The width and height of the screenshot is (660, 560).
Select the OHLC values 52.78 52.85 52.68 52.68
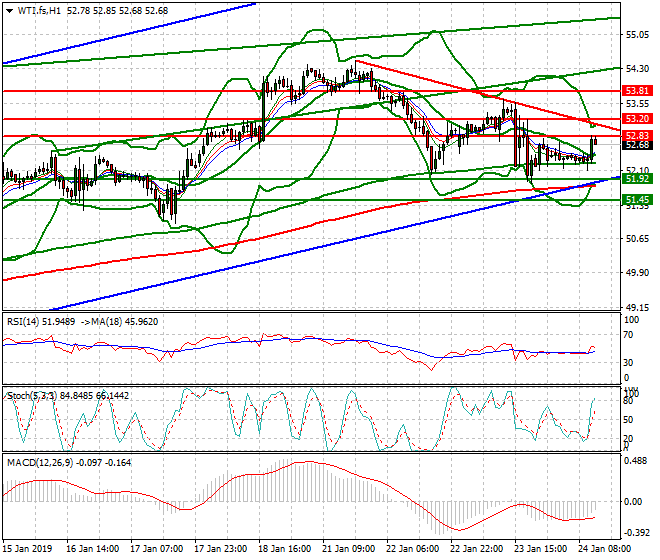(117, 11)
